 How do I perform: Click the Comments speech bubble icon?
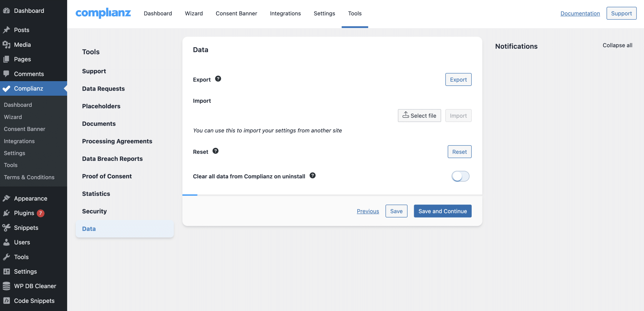pos(7,74)
